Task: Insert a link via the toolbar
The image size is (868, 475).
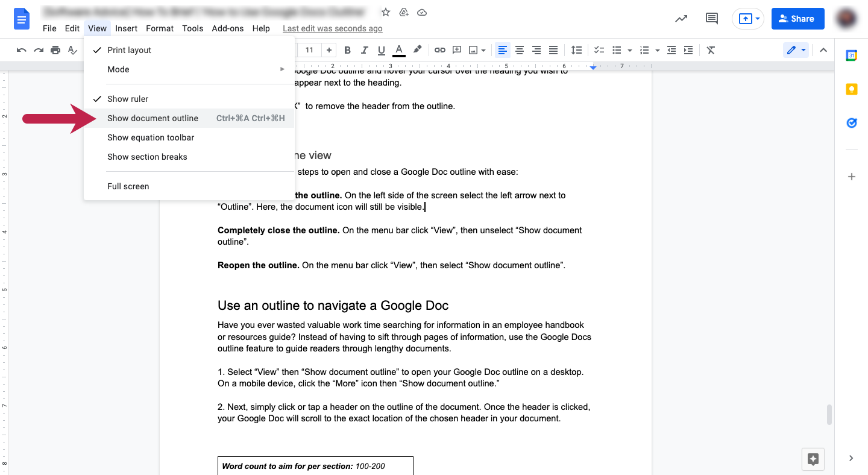Action: [x=440, y=50]
